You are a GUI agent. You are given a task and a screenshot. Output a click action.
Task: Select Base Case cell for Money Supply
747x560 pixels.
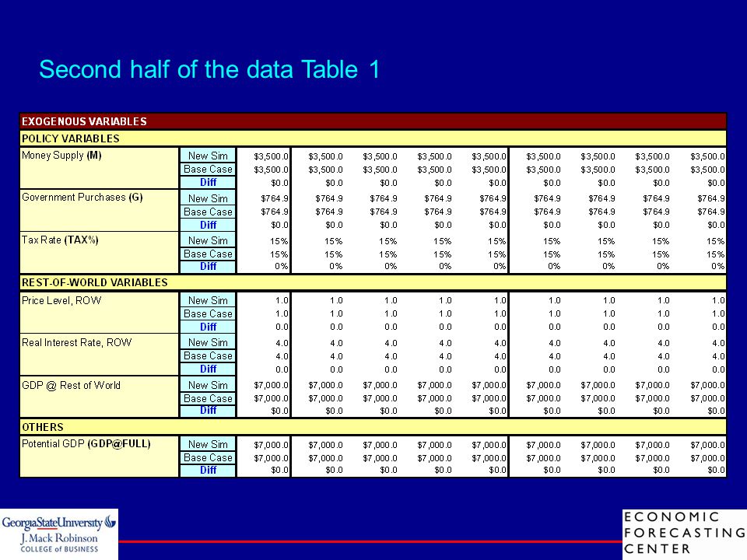click(x=208, y=169)
